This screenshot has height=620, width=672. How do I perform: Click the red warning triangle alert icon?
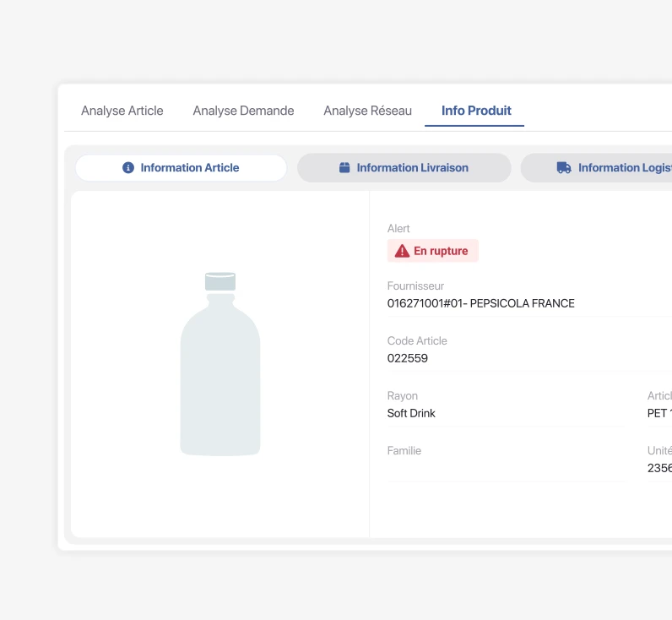402,251
